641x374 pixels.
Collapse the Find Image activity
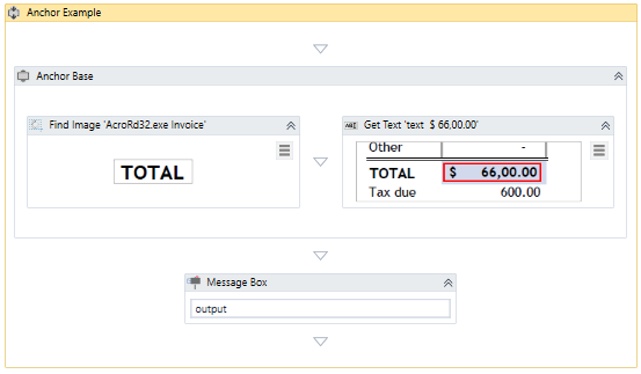pos(291,125)
